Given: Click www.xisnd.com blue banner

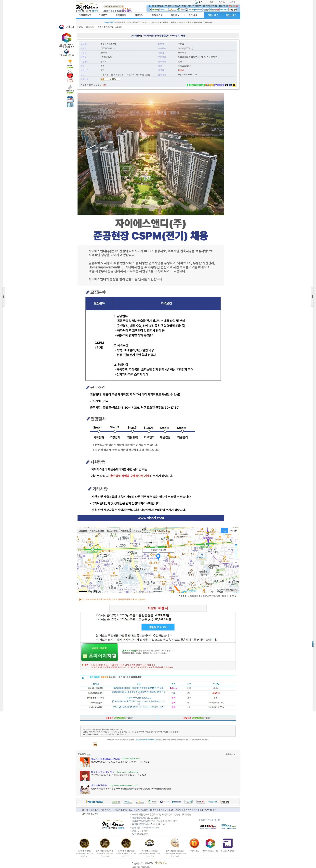Looking at the screenshot, I should click(151, 518).
